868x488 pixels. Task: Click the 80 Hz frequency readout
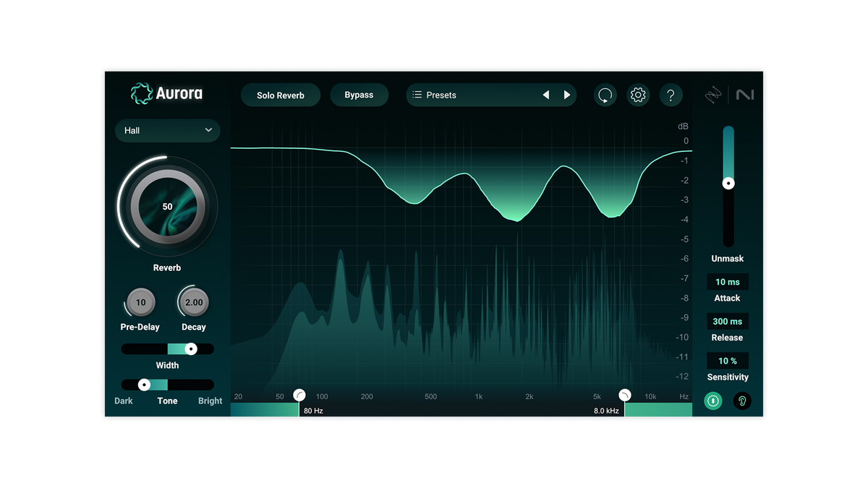point(313,411)
